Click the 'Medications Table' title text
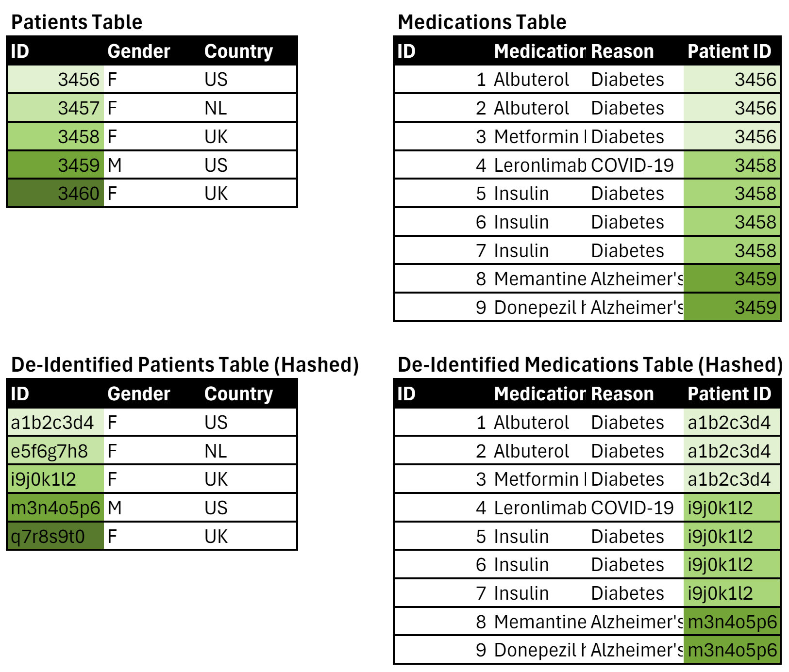Screen dimensions: 789x672 [482, 22]
